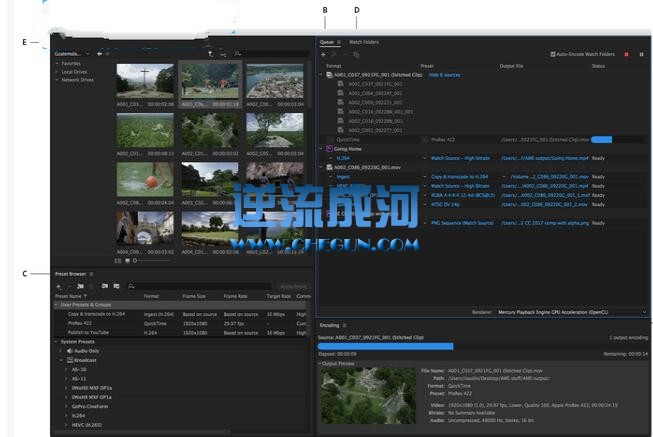Click the stitched clip icon for A001_C037
This screenshot has height=437, width=653.
pos(329,75)
